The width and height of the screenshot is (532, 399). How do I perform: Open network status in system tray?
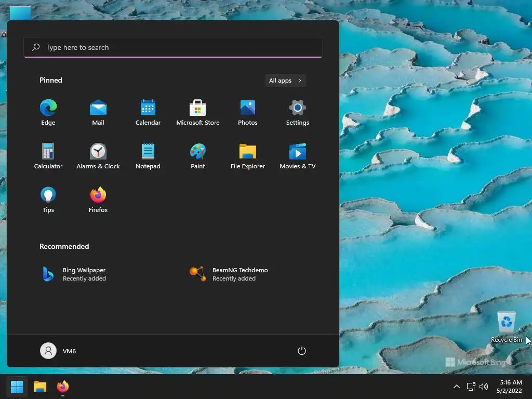(x=471, y=387)
